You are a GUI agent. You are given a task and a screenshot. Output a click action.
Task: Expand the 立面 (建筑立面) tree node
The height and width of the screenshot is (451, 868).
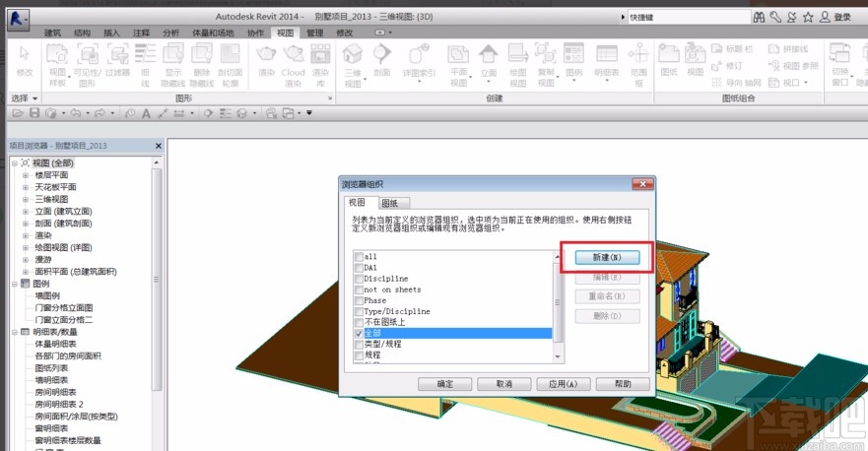click(x=27, y=210)
